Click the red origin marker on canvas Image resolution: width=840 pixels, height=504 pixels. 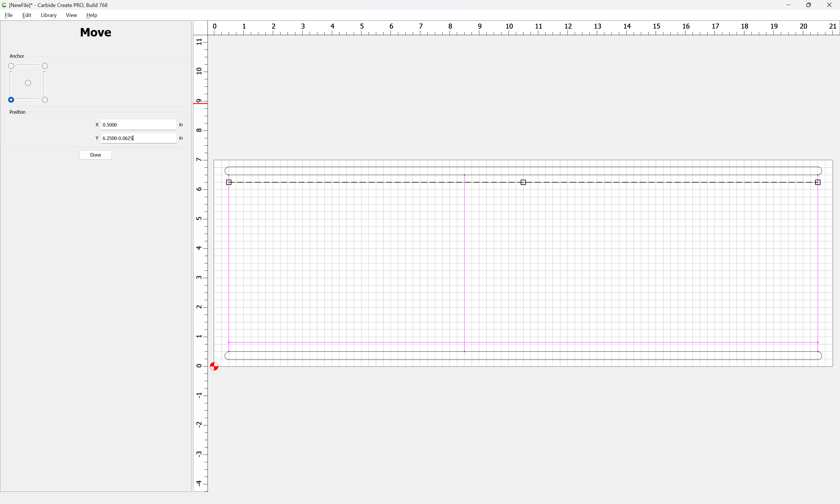click(214, 366)
